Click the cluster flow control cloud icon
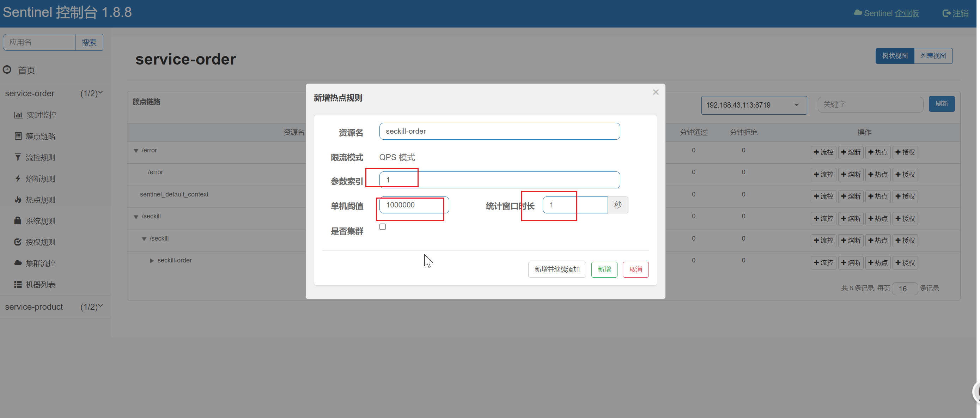This screenshot has width=980, height=418. (x=18, y=263)
